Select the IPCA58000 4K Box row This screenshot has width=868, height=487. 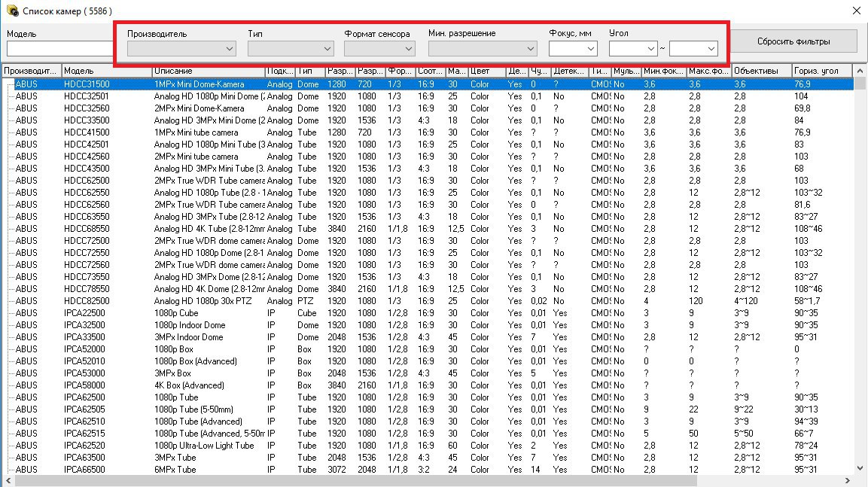pyautogui.click(x=433, y=385)
